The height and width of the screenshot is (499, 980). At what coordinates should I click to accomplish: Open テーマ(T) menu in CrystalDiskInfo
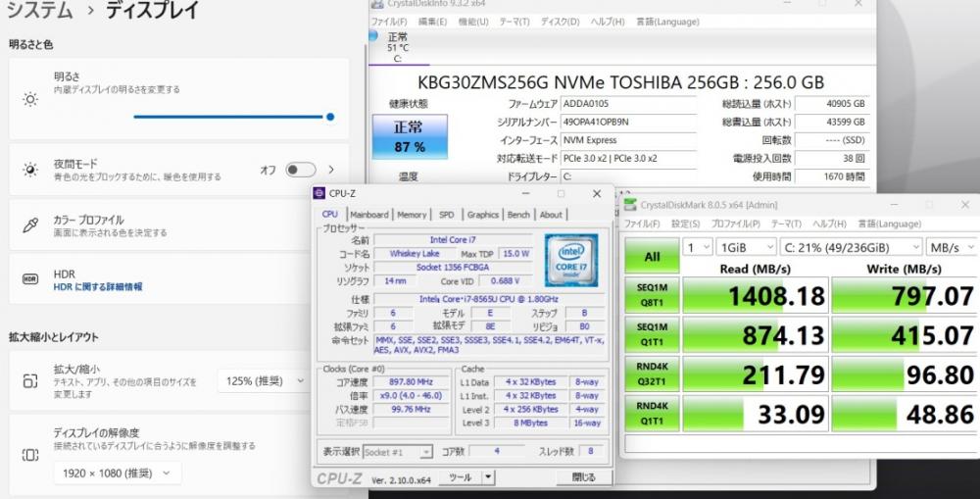(x=514, y=22)
